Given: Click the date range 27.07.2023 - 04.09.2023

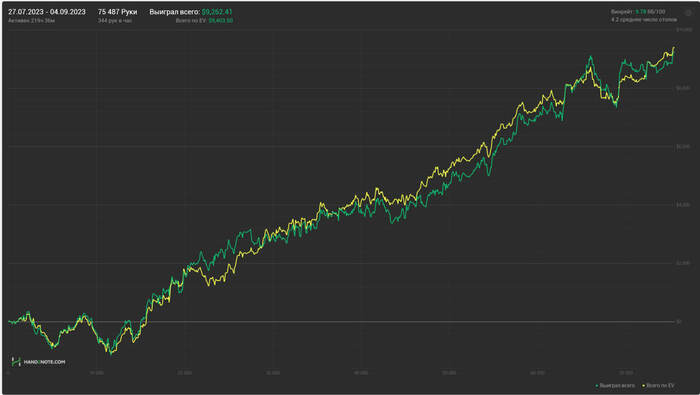Looking at the screenshot, I should 46,12.
